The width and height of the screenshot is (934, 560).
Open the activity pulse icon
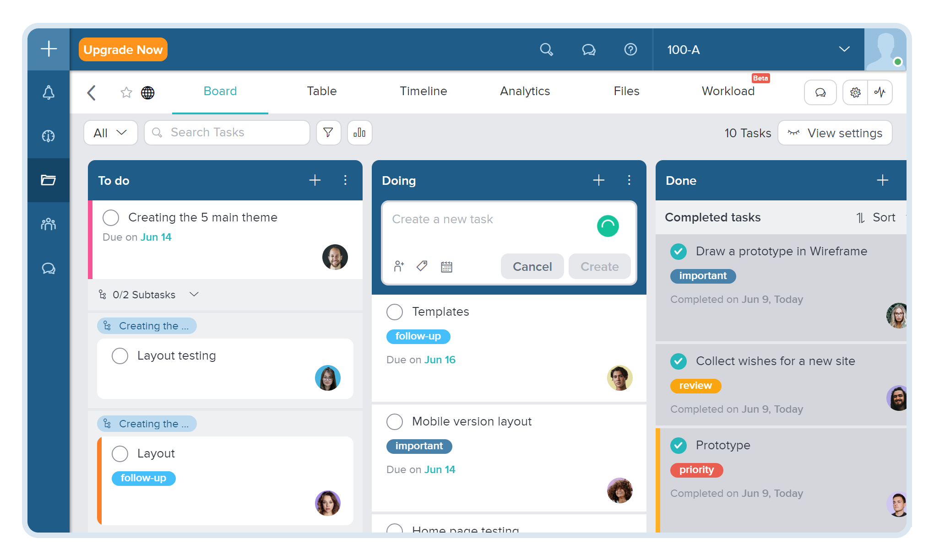pyautogui.click(x=880, y=92)
